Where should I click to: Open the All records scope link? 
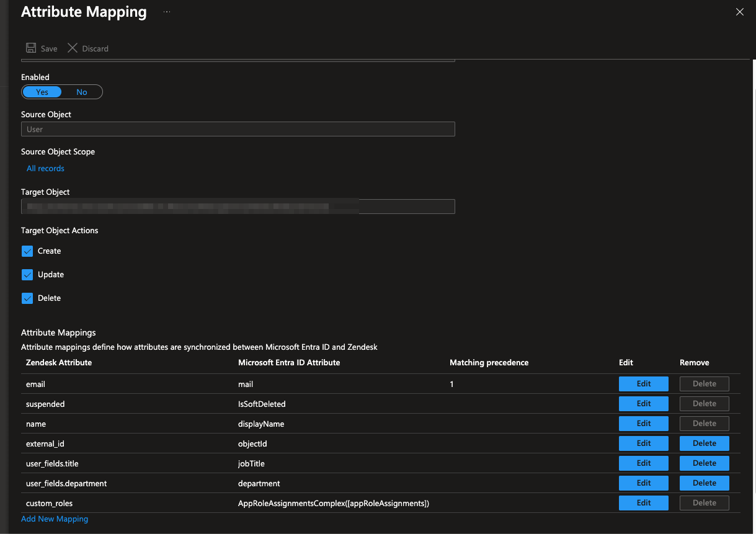pyautogui.click(x=45, y=169)
